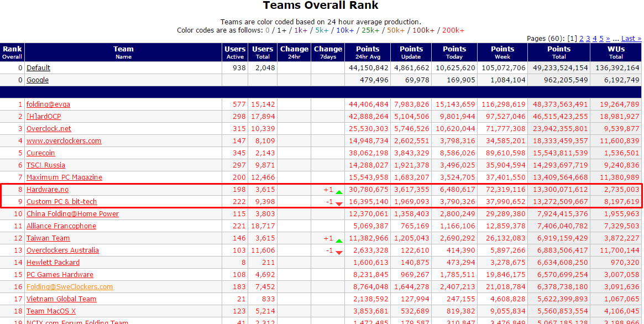Click Vietnam Global Team's points week 4,608,828

pos(507,299)
